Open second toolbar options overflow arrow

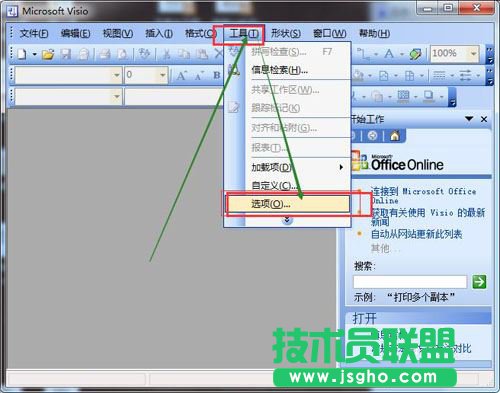490,76
